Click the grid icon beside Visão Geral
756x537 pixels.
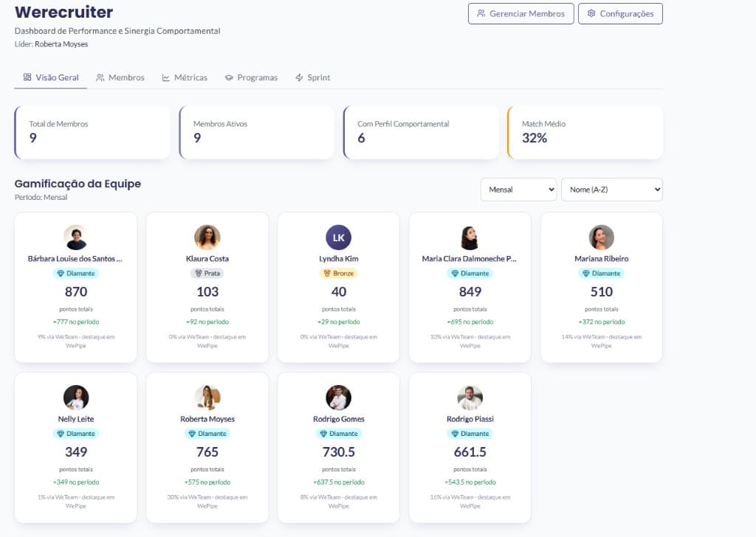27,77
